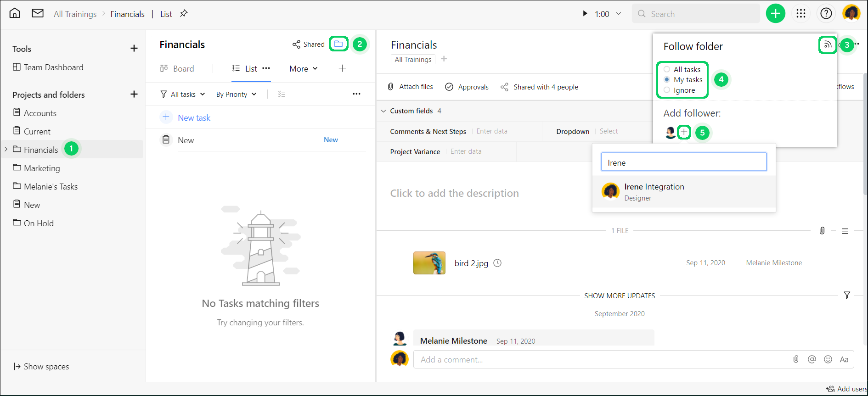Click the folder info icon beside Shared
Viewport: 868px width, 396px height.
[x=338, y=44]
